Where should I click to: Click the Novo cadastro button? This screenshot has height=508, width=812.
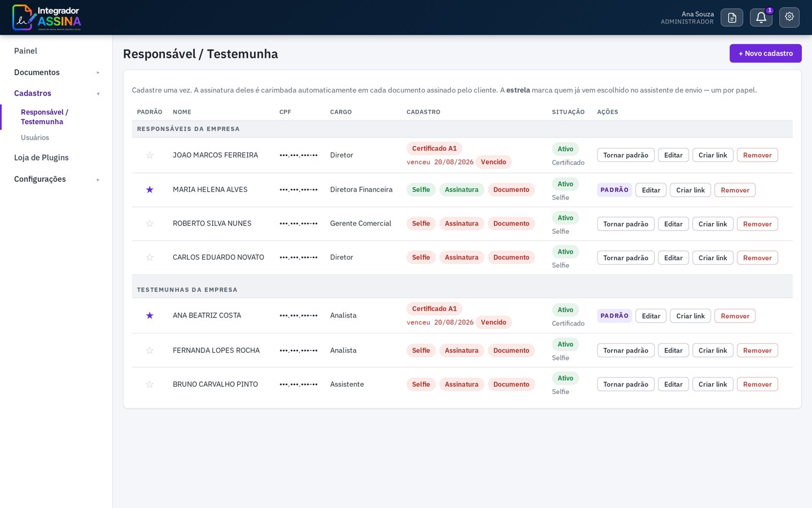click(x=765, y=53)
